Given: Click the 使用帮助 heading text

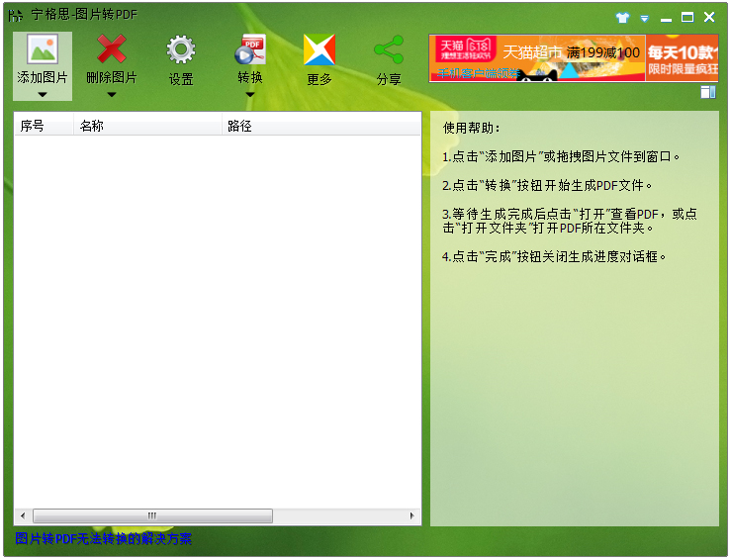Looking at the screenshot, I should pos(471,128).
